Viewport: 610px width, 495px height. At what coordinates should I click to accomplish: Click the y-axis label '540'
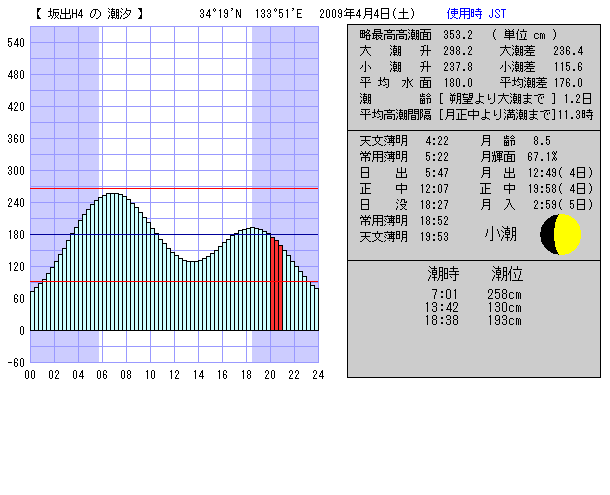16,42
